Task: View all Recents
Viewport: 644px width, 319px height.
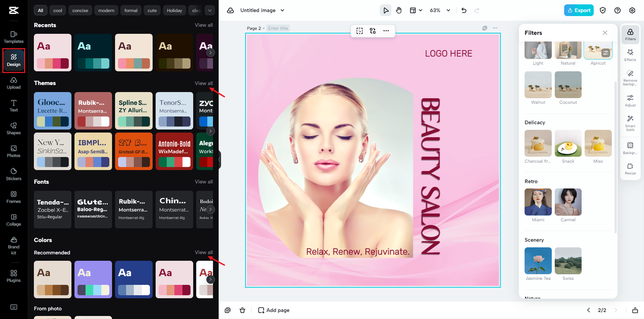Action: tap(204, 25)
